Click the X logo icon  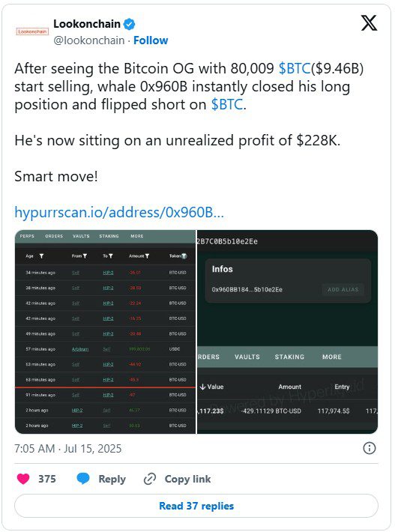point(369,23)
